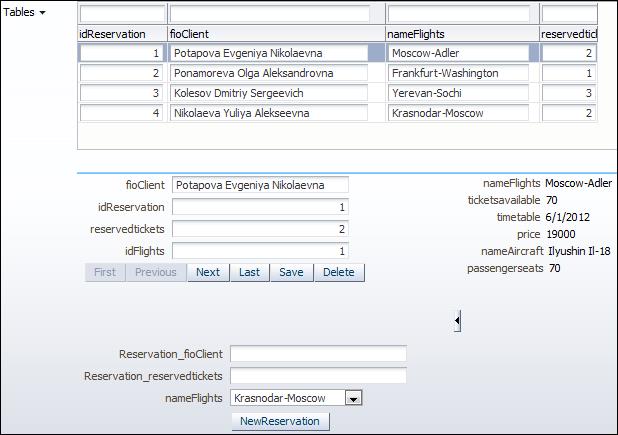Jump to the Last record
The height and width of the screenshot is (435, 618).
249,272
